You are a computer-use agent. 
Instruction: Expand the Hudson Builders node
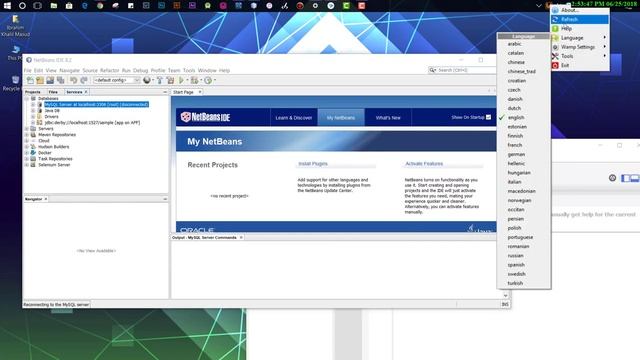(27, 147)
